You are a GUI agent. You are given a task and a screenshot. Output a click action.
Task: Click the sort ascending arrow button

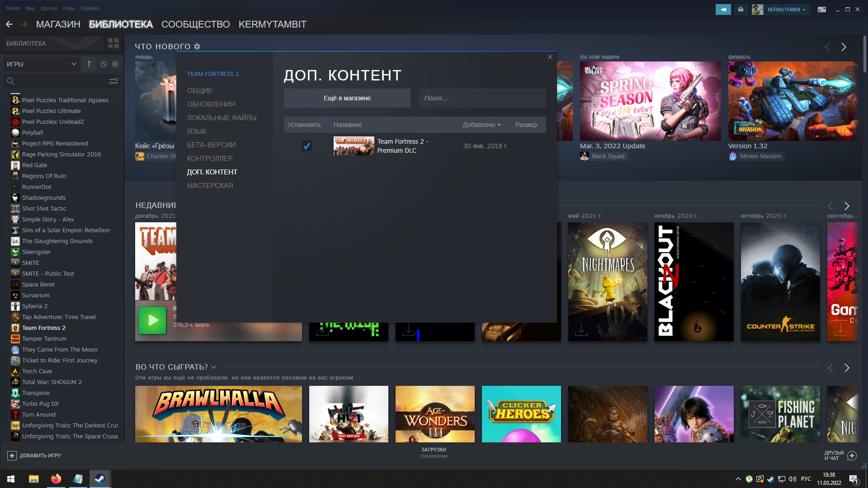[89, 64]
